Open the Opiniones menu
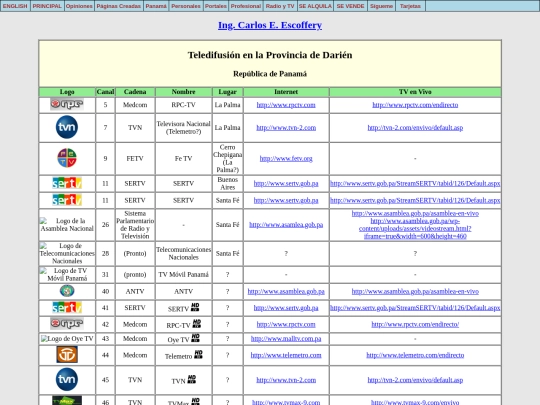Screen dimensions: 540x405 pyautogui.click(x=79, y=6)
